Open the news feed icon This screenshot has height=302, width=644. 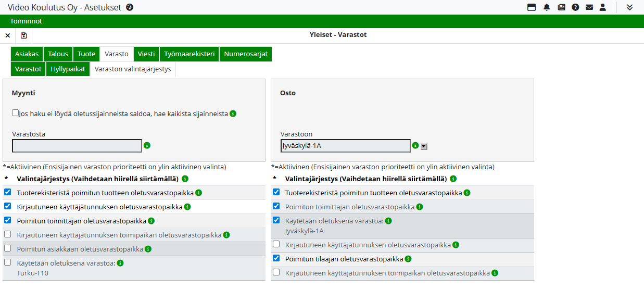(x=561, y=7)
